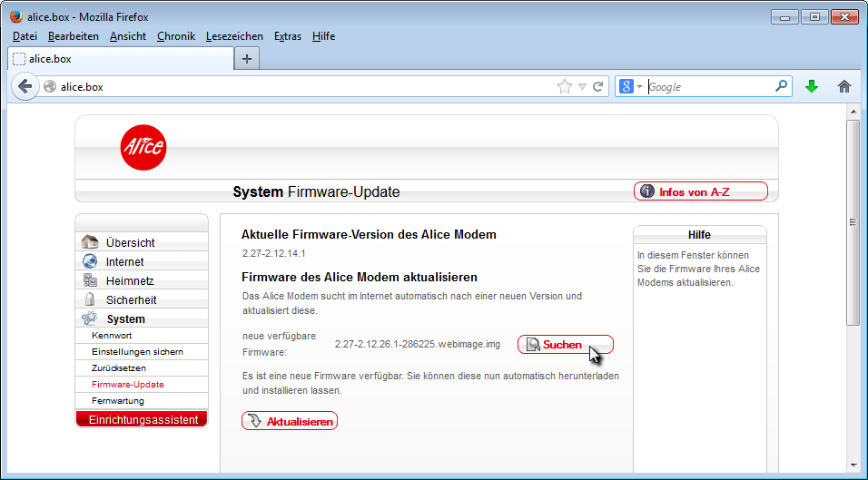Open the Hilfe menu
Viewport: 868px width, 480px height.
[323, 36]
